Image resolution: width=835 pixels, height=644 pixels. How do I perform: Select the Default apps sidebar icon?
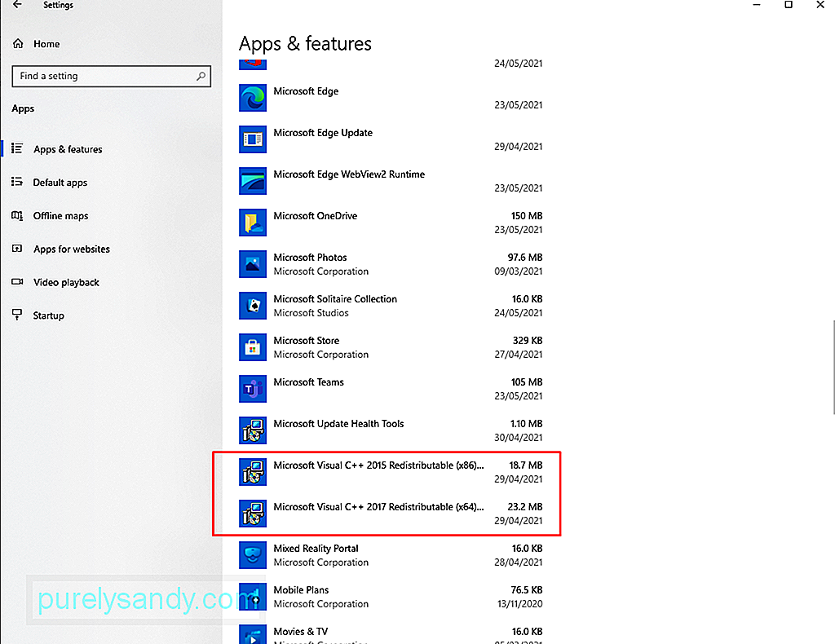pyautogui.click(x=17, y=182)
